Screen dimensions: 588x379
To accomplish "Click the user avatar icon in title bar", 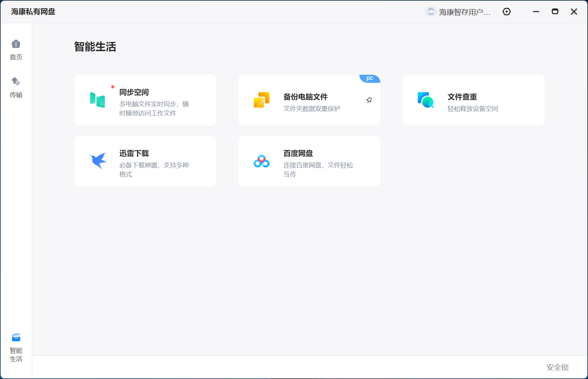I will click(431, 12).
